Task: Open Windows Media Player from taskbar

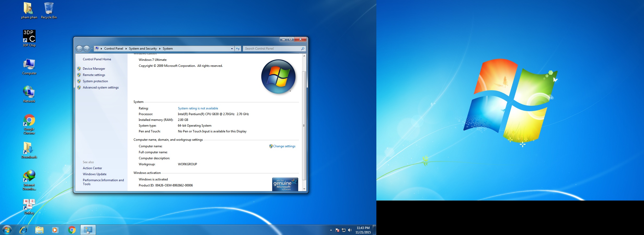Action: tap(55, 230)
